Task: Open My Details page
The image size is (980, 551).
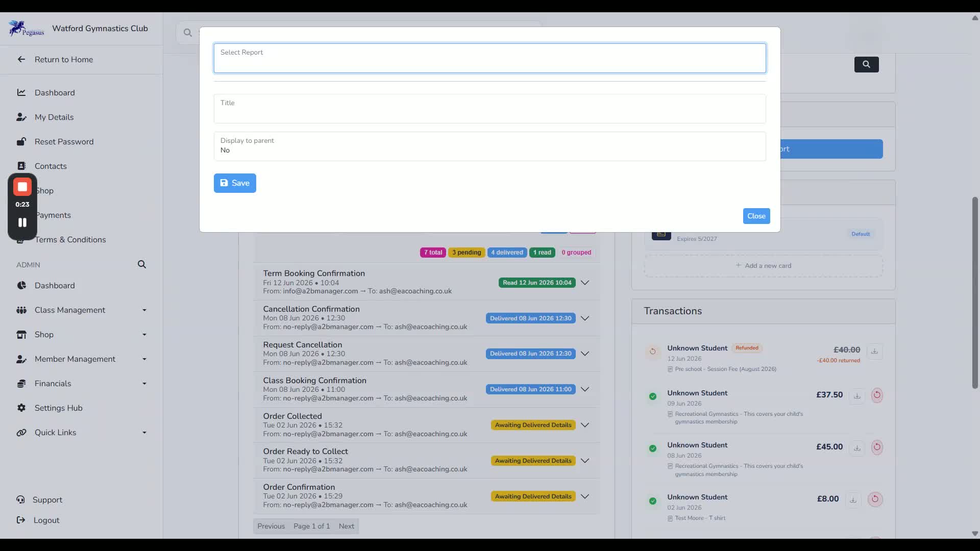Action: (54, 117)
